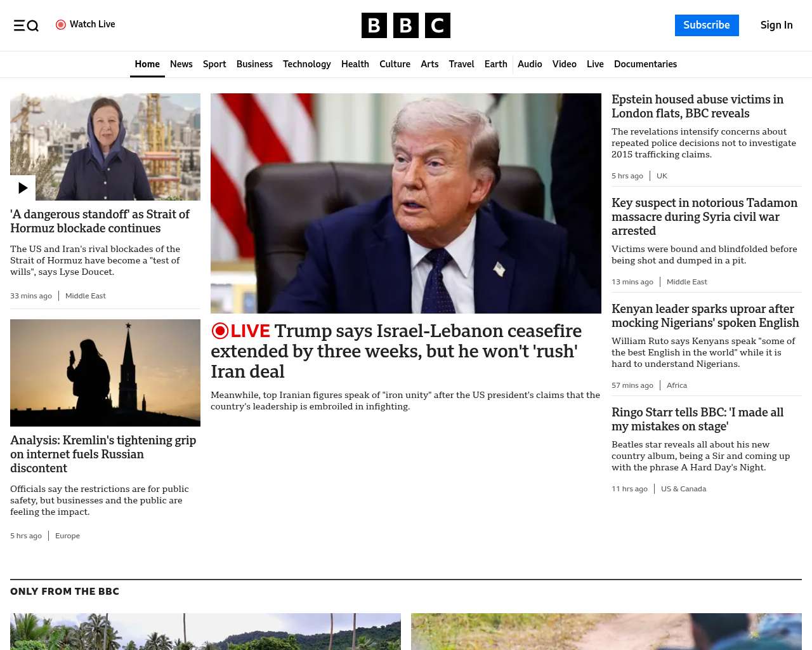Open the Health section
The width and height of the screenshot is (812, 650).
click(355, 64)
